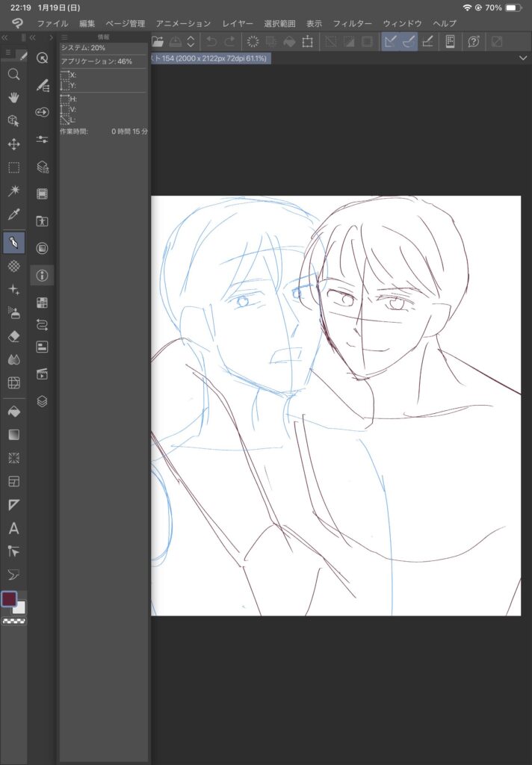This screenshot has height=765, width=532.
Task: Open the Information palette i icon
Action: click(x=42, y=276)
